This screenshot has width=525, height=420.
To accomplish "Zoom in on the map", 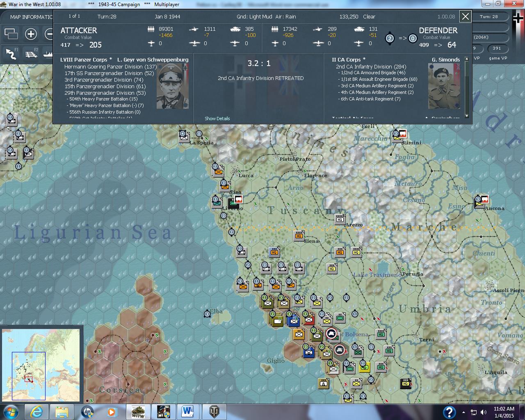I will click(x=31, y=34).
